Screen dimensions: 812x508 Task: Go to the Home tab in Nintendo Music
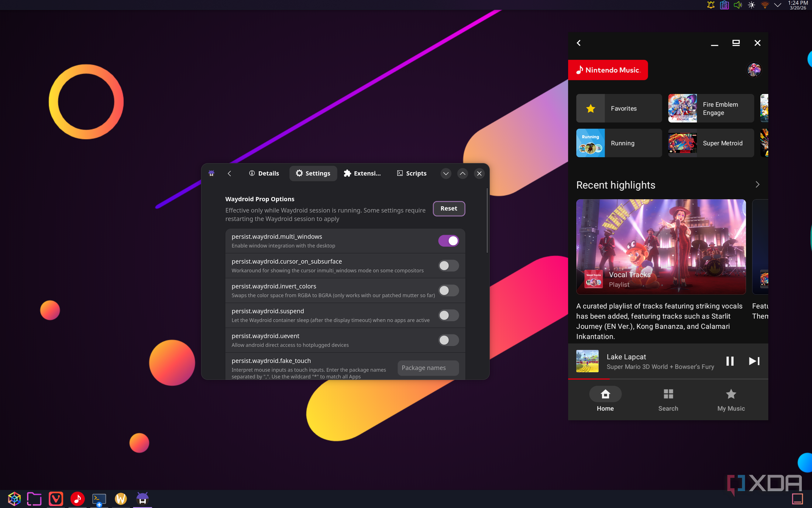[x=605, y=399]
